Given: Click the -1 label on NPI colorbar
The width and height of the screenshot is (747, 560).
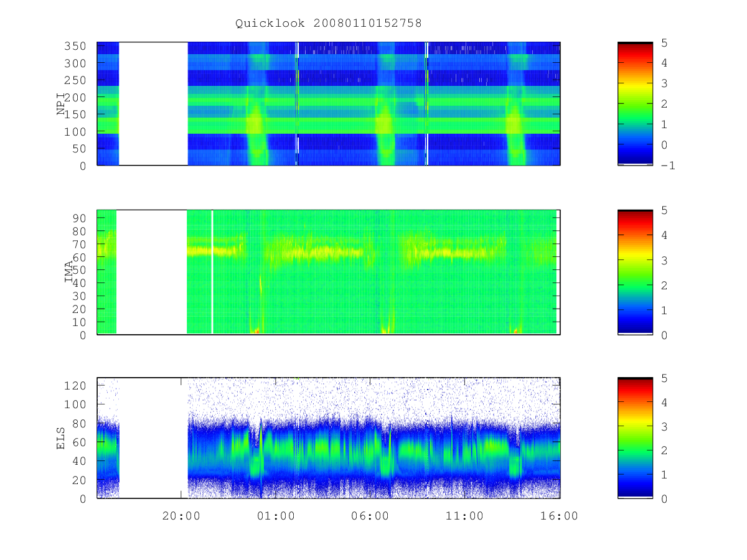Looking at the screenshot, I should pyautogui.click(x=667, y=166).
